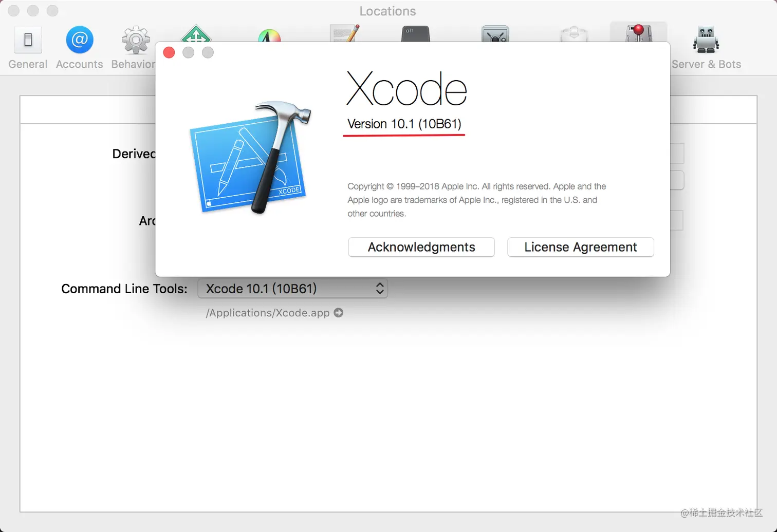Screen dimensions: 777x532
Task: Open the Source Control pane
Action: [495, 36]
